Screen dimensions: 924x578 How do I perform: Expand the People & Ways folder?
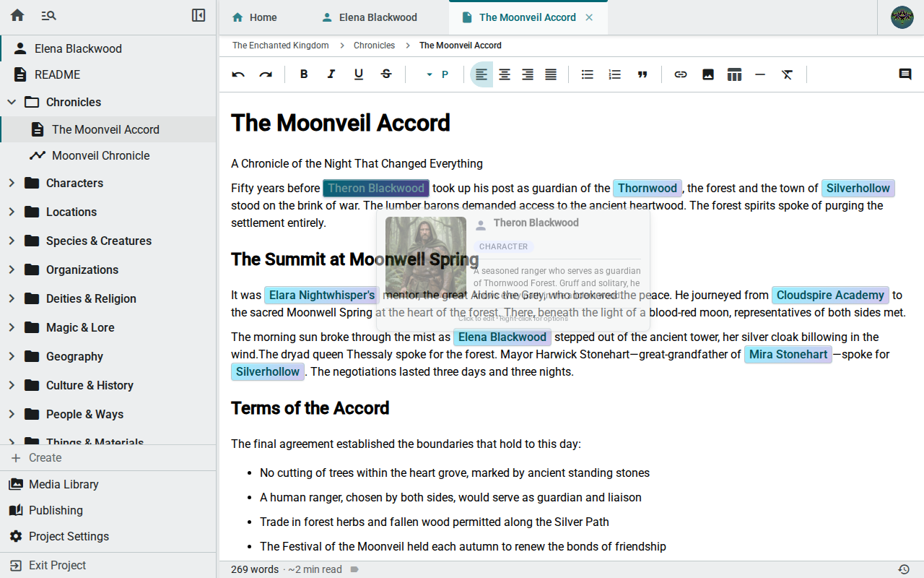pos(12,414)
